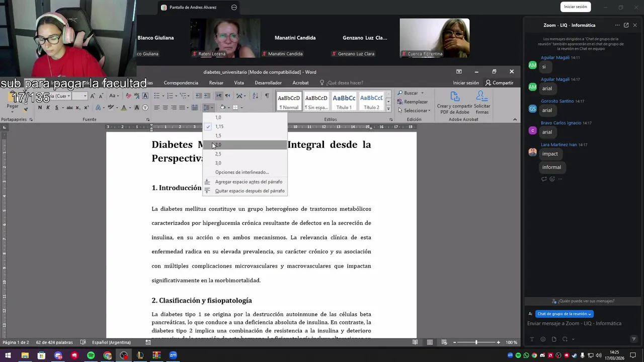Switch to Vista tab
This screenshot has height=362, width=644.
pos(239,83)
